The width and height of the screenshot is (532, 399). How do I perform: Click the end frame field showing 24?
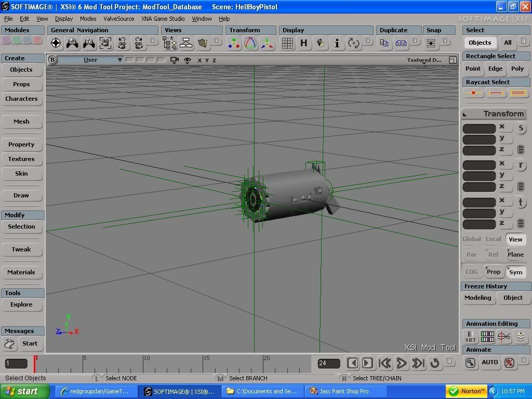click(328, 363)
